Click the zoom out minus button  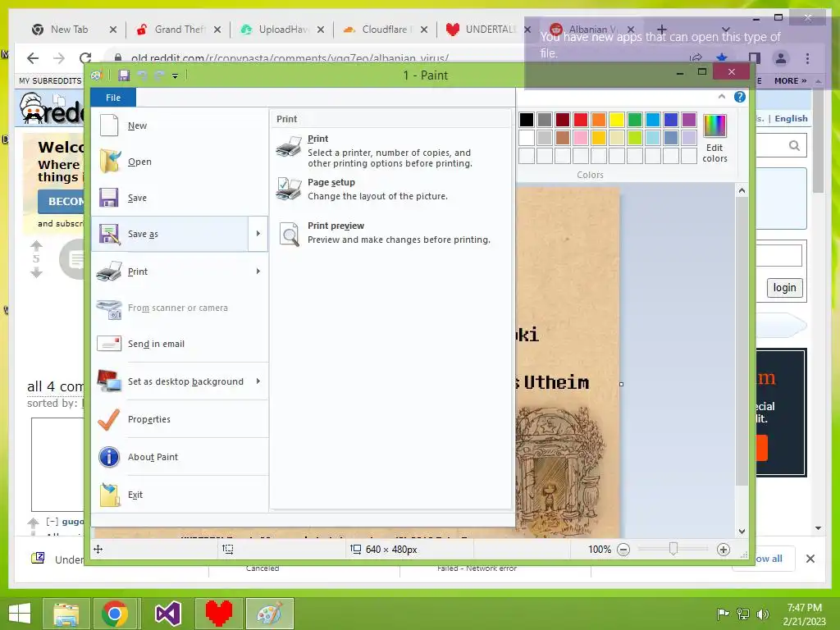[623, 549]
